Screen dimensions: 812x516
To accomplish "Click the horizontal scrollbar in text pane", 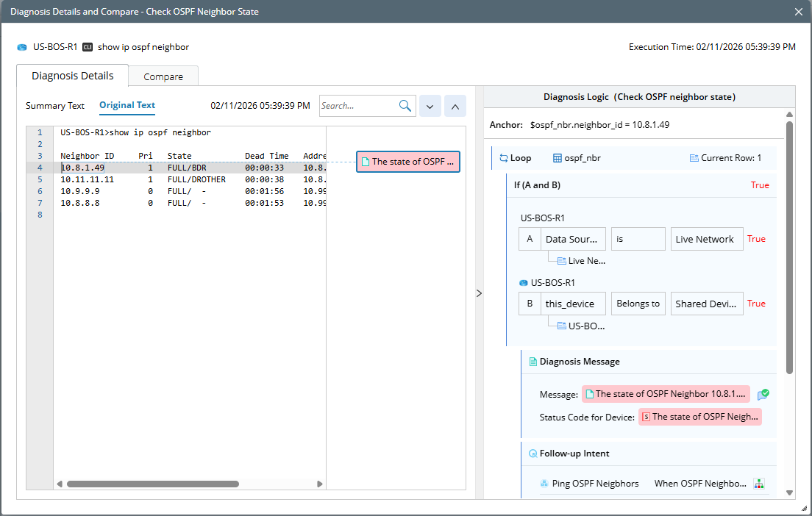I will coord(152,484).
